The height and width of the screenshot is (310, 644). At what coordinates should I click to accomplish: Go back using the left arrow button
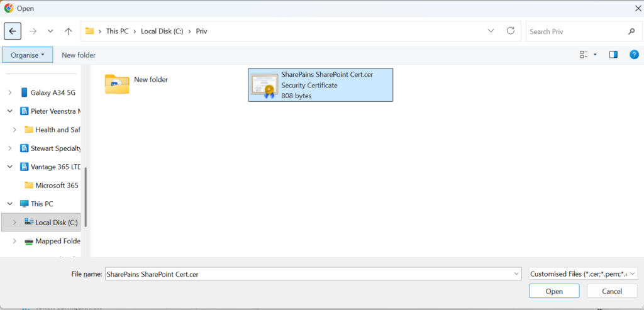point(13,31)
